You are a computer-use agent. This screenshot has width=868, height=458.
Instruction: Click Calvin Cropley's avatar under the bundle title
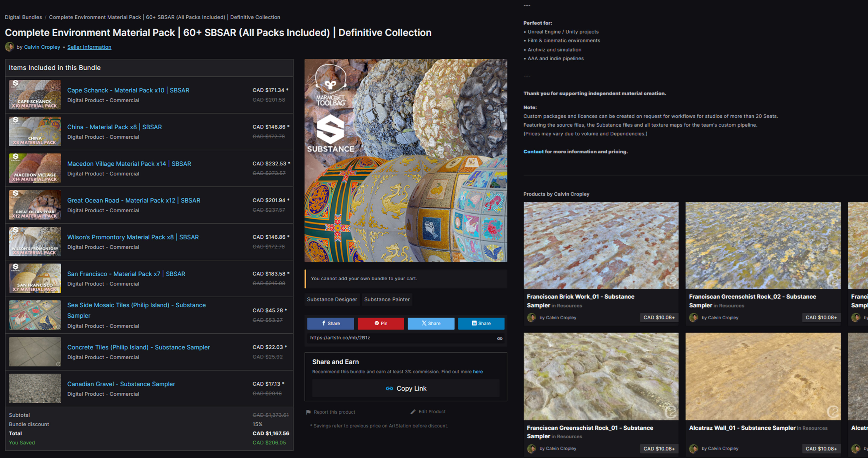[x=9, y=47]
